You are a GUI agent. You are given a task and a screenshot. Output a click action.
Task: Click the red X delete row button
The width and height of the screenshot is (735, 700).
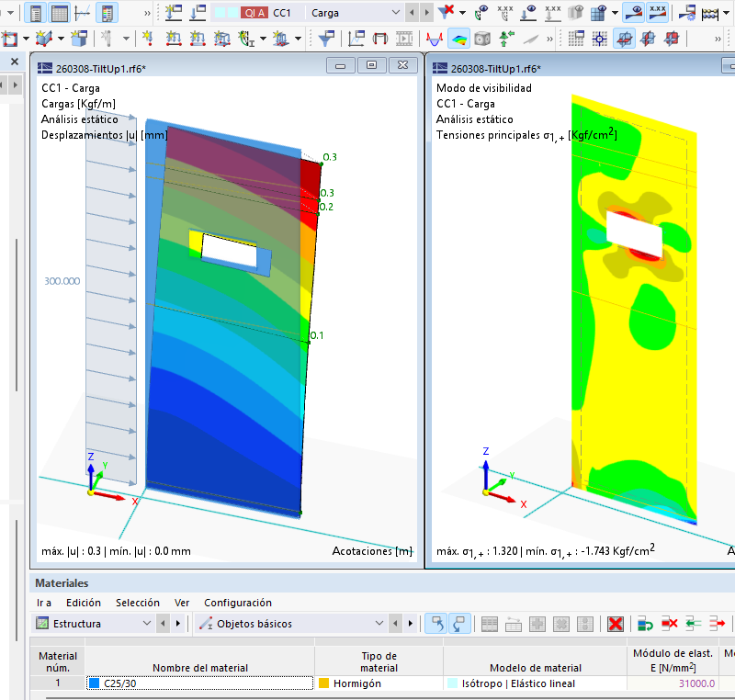click(616, 624)
